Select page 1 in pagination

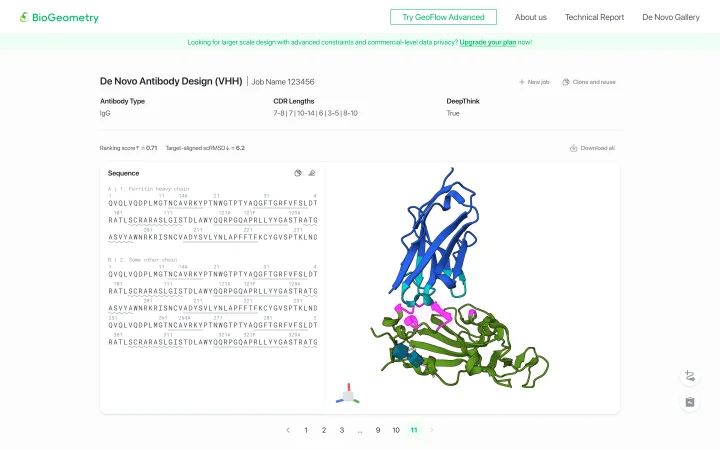pos(306,430)
